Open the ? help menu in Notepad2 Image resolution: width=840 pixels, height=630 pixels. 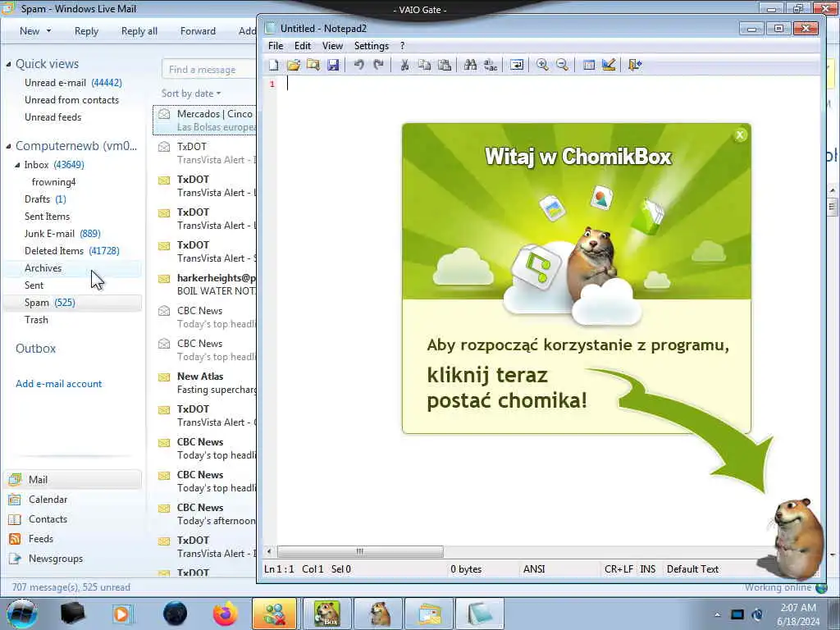pos(402,46)
